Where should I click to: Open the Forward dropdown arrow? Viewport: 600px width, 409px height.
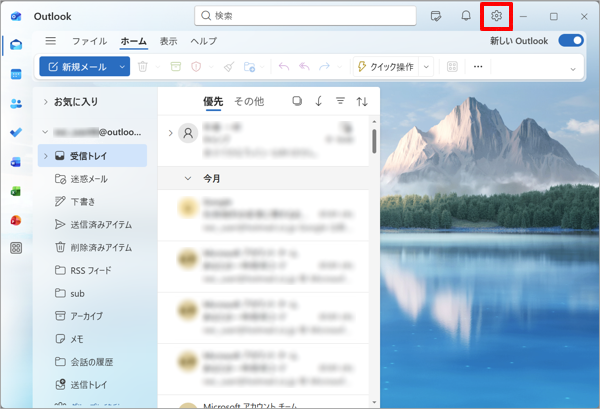tap(339, 67)
